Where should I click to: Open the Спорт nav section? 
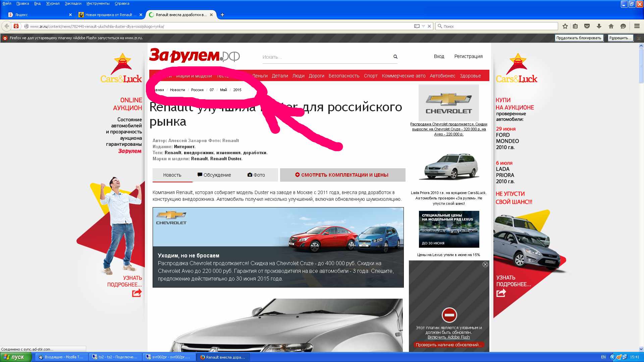click(371, 76)
